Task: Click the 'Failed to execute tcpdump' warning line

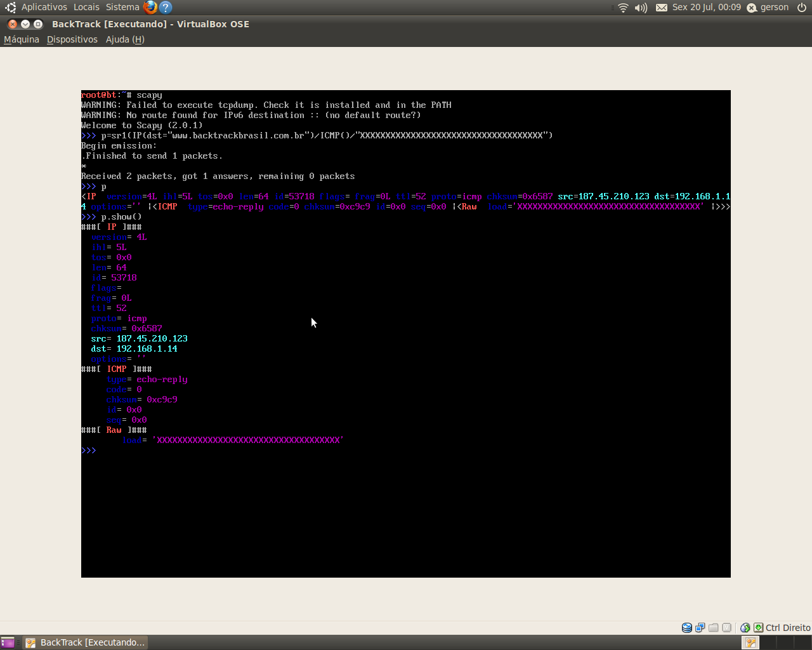Action: pos(266,105)
